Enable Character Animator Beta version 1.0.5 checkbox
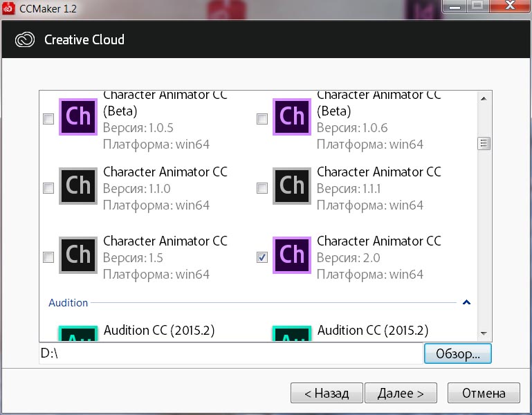532x415 pixels. [48, 119]
